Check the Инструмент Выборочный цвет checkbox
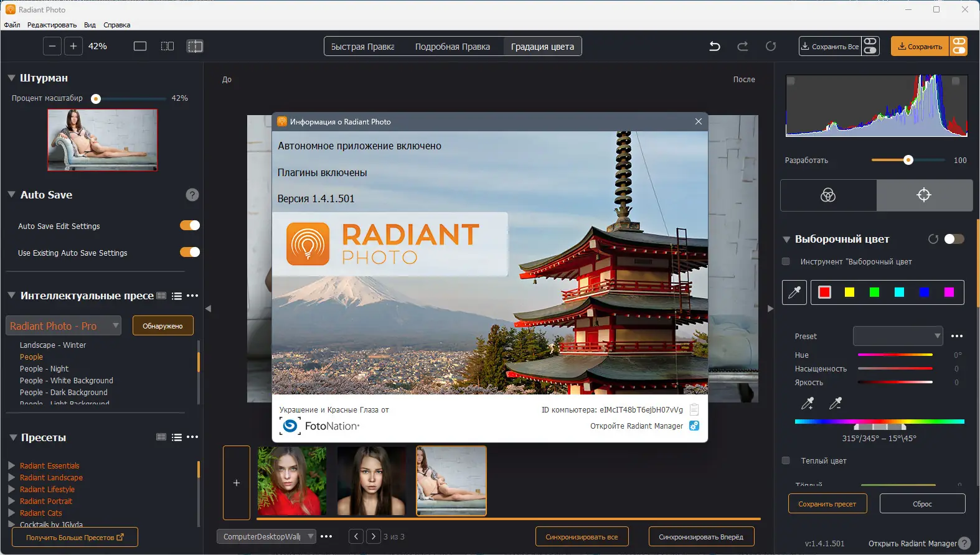Viewport: 980px width, 555px height. click(786, 261)
